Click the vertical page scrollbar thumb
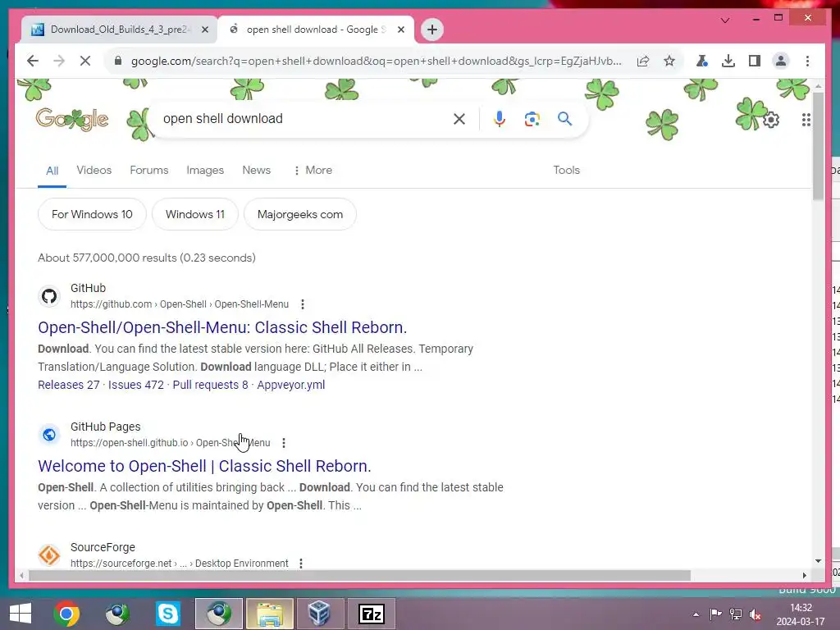The width and height of the screenshot is (840, 630). tap(818, 147)
